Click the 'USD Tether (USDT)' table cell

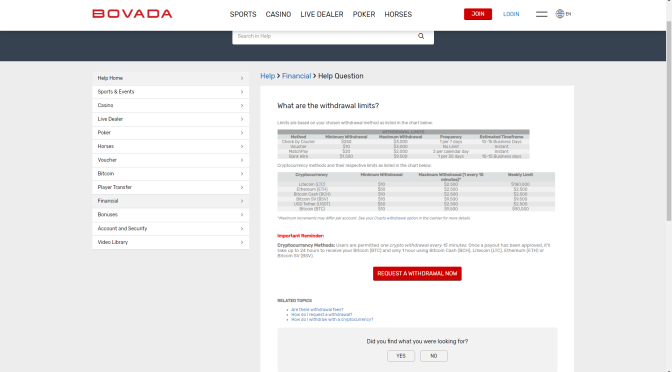(x=312, y=204)
